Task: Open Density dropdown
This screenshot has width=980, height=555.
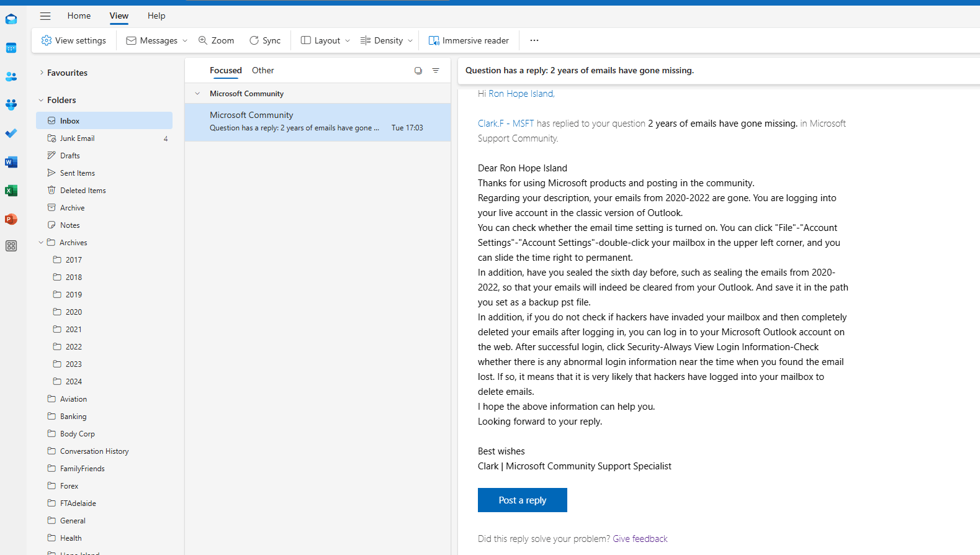Action: pyautogui.click(x=387, y=40)
